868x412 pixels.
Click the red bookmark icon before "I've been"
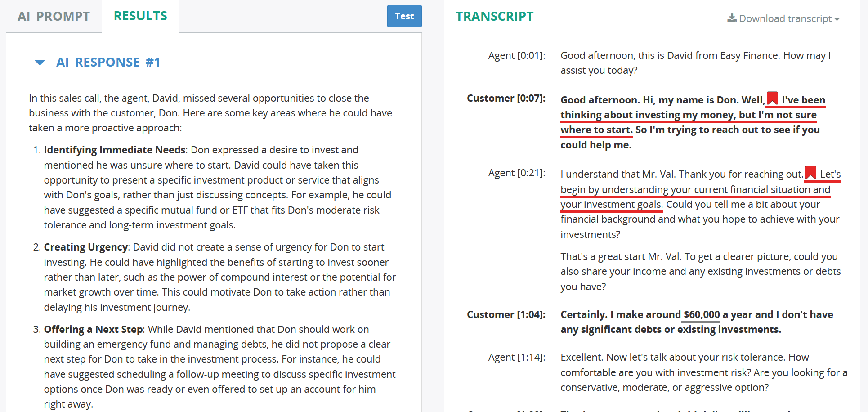772,98
